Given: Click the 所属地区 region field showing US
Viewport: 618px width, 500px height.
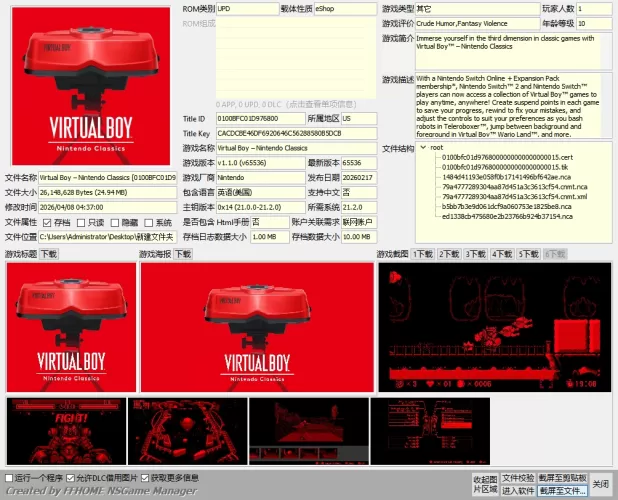Looking at the screenshot, I should pyautogui.click(x=359, y=119).
